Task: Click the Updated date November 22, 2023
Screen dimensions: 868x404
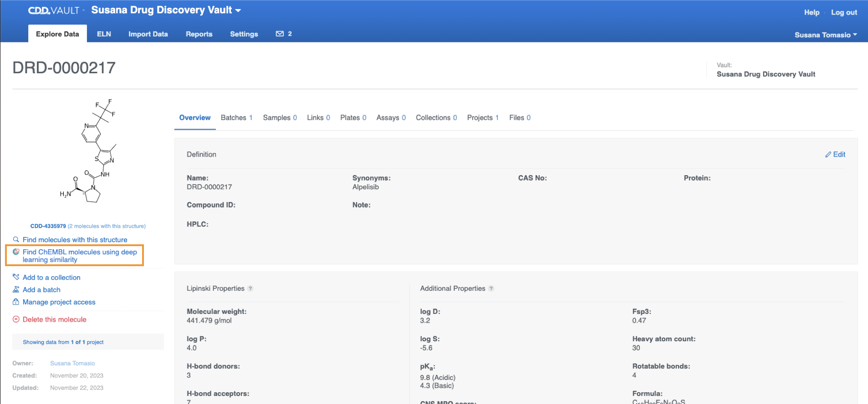Action: click(x=77, y=388)
